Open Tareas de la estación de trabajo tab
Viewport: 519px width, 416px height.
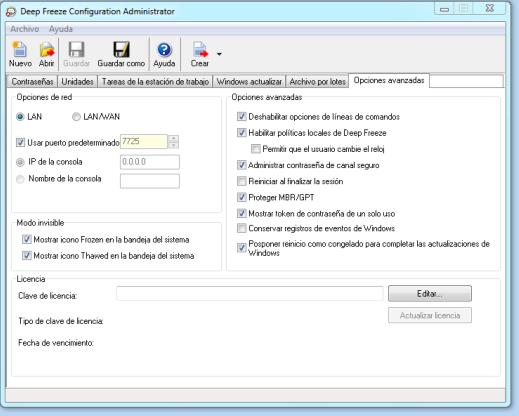tap(155, 82)
